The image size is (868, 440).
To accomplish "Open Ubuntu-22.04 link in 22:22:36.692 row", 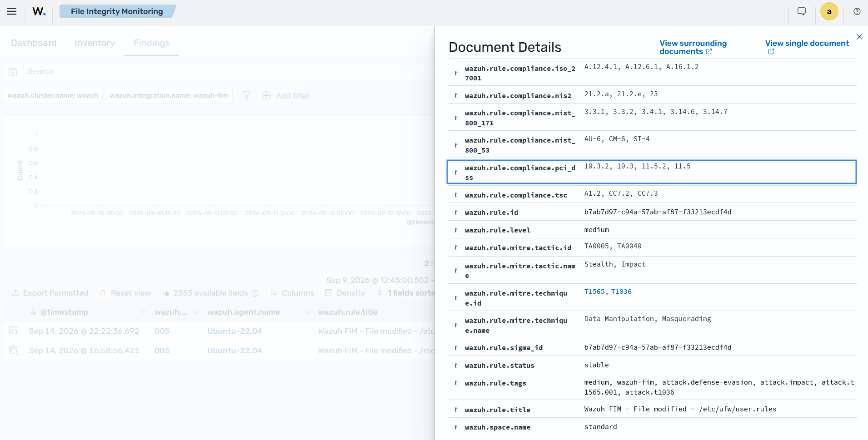I will click(x=234, y=331).
